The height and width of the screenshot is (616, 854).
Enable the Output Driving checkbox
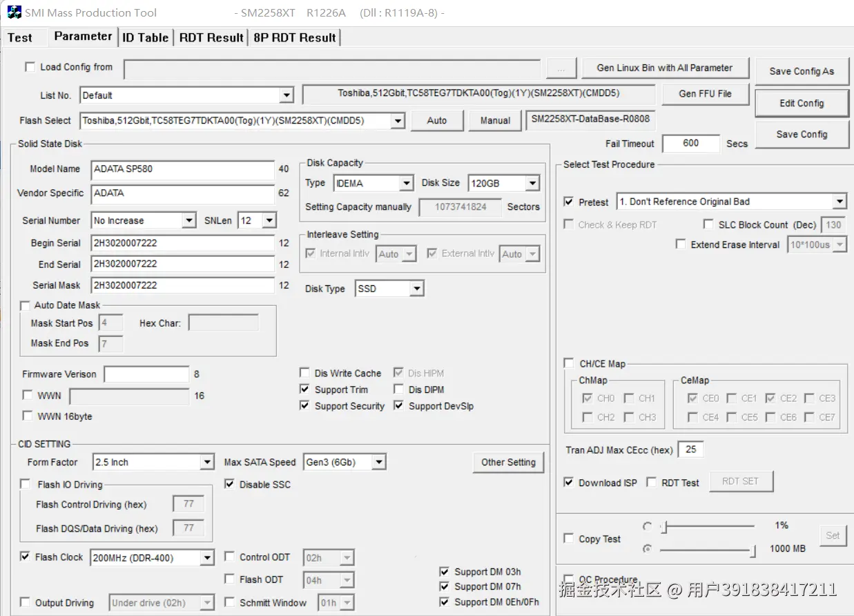[x=26, y=602]
